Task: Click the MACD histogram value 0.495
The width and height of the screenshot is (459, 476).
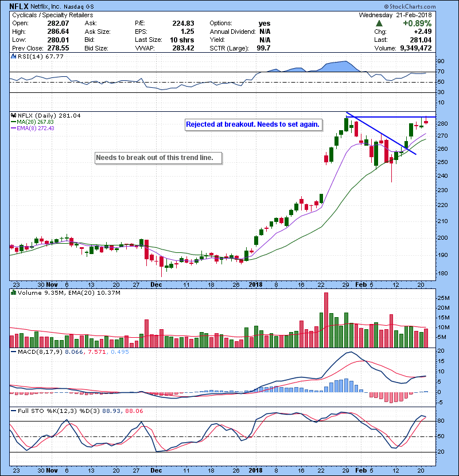Action: [x=120, y=352]
